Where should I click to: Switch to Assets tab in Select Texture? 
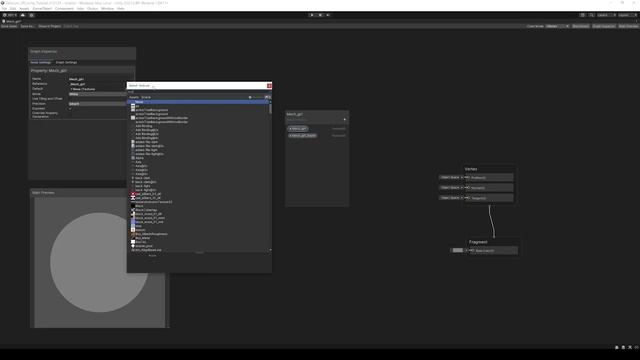(134, 97)
